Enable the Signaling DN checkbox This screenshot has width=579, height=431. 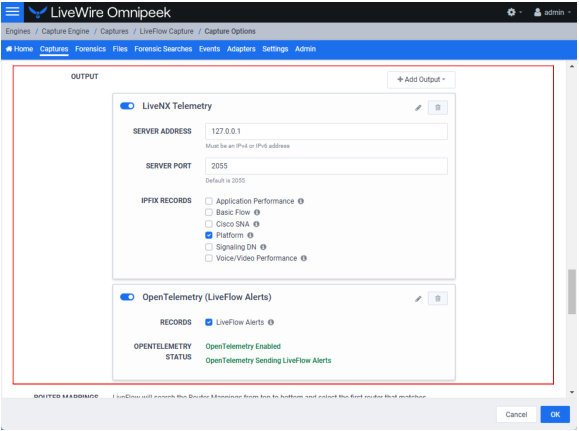209,247
